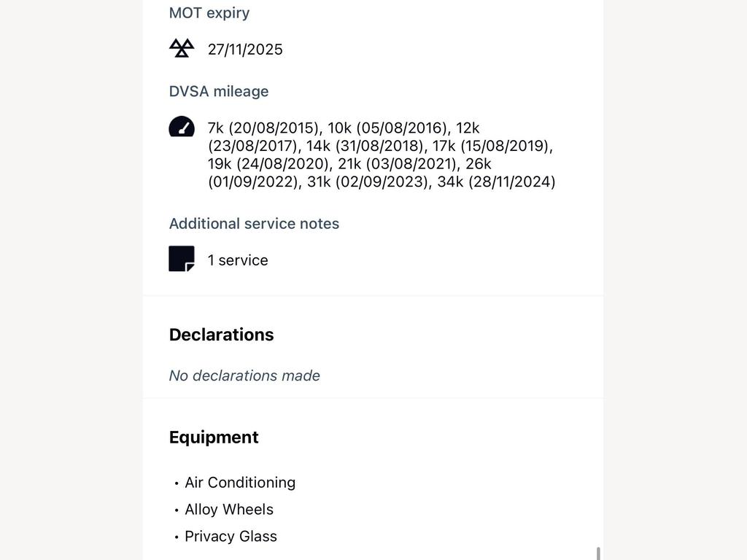
Task: Click the DVSA mileage speedometer icon
Action: [x=182, y=127]
